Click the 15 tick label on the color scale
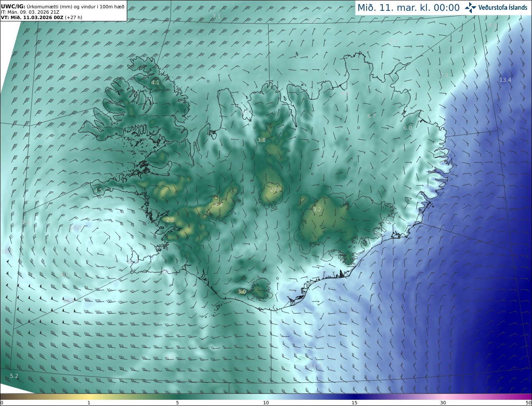The width and height of the screenshot is (532, 406). tap(355, 403)
